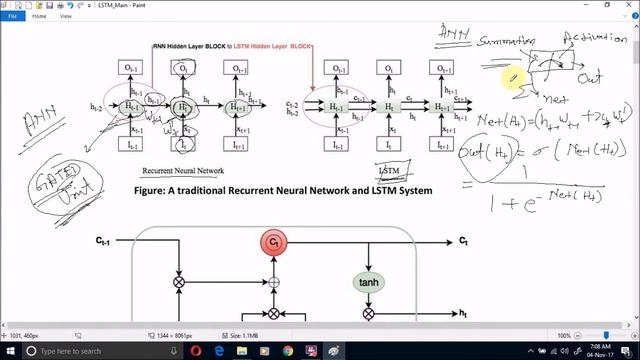Click the vertical scrollbar down arrow
This screenshot has width=640, height=360.
pos(636,318)
